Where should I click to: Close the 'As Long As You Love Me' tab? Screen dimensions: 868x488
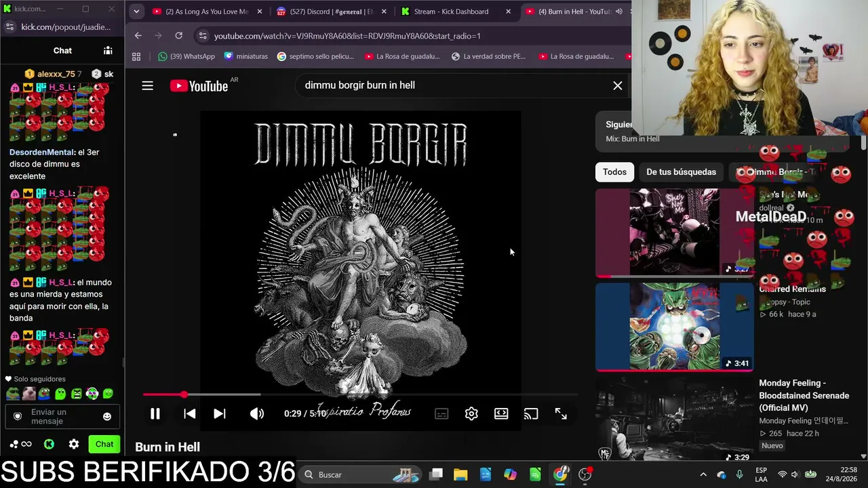(259, 12)
